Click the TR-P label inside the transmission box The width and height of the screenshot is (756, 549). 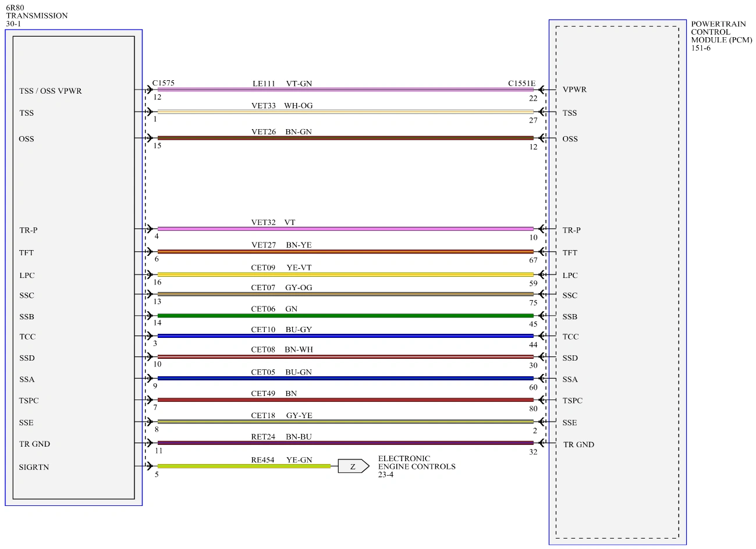click(x=29, y=230)
